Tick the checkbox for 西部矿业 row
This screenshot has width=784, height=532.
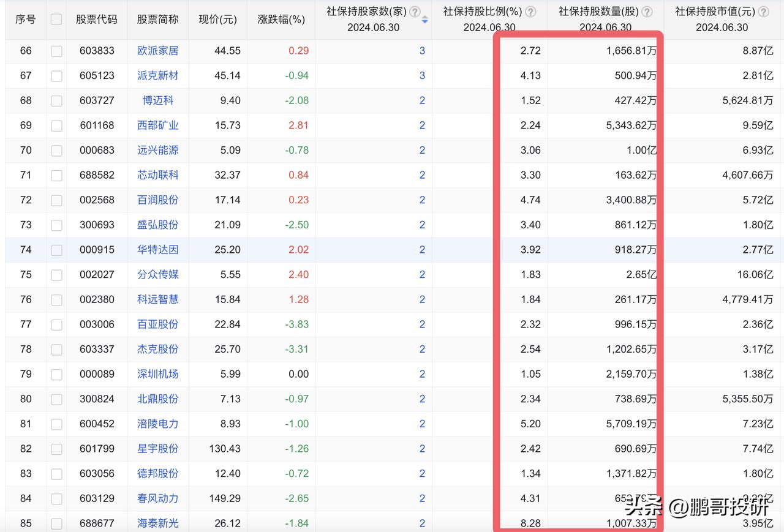56,126
